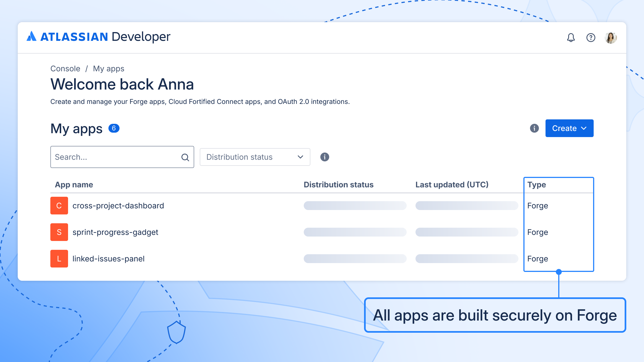
Task: Open the Distribution status filter dropdown
Action: [x=255, y=157]
